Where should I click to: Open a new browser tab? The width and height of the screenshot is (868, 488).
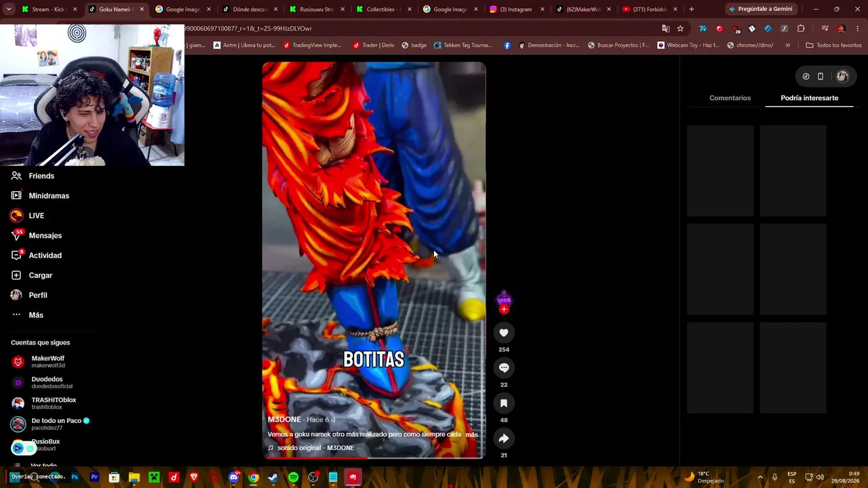tap(692, 9)
